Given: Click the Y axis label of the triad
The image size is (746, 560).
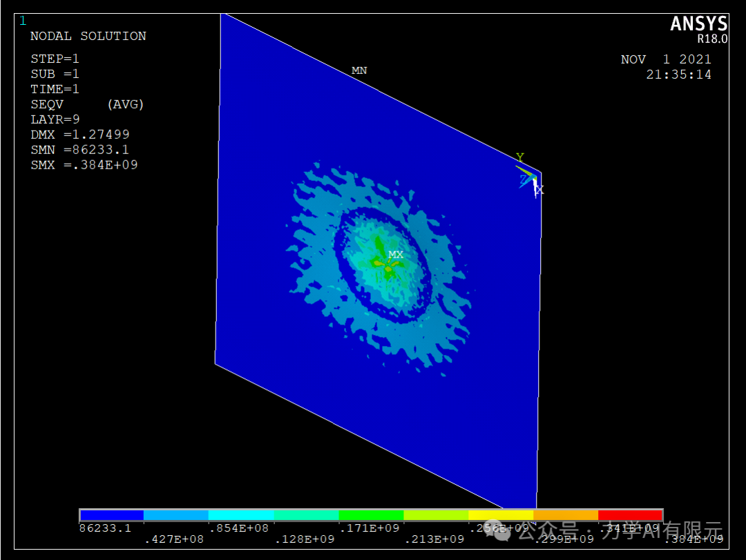Looking at the screenshot, I should pyautogui.click(x=520, y=157).
